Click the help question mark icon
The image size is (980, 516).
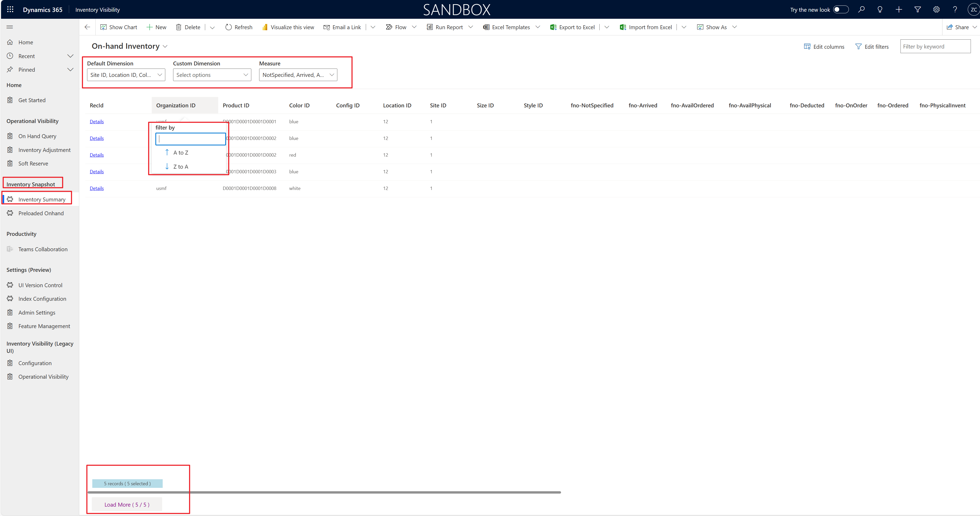(x=955, y=9)
